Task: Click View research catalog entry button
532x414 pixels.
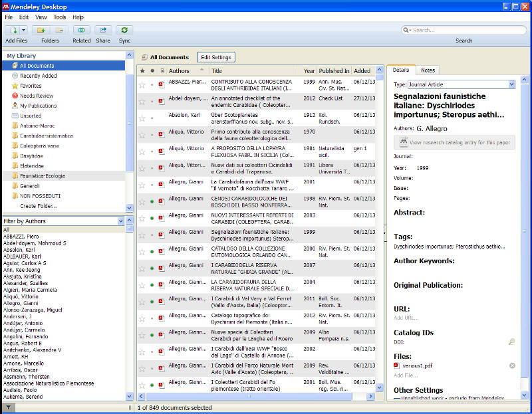Action: coord(454,142)
